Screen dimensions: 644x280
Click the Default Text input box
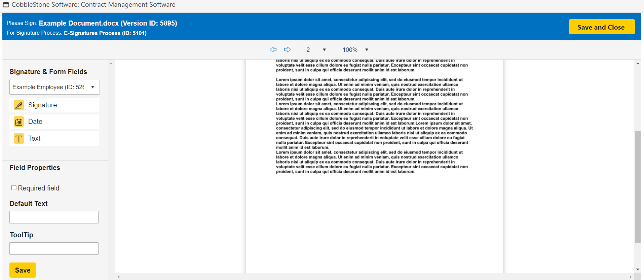pyautogui.click(x=54, y=217)
